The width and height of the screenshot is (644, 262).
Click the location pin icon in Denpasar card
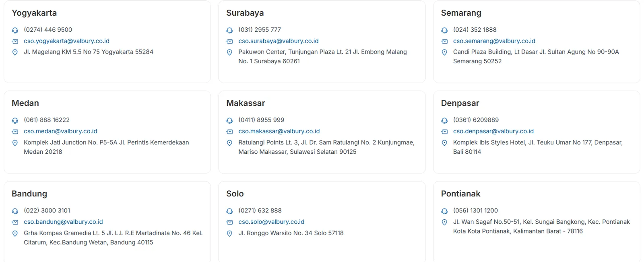pos(444,143)
